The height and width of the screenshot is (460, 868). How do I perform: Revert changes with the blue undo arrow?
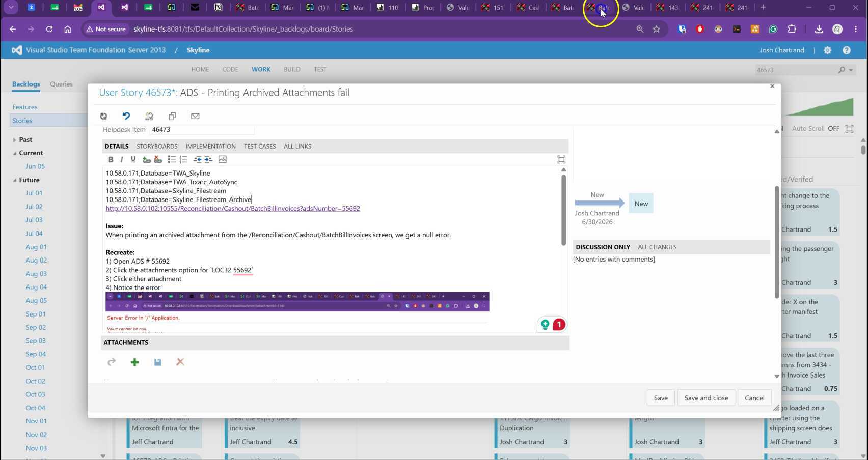(x=126, y=116)
